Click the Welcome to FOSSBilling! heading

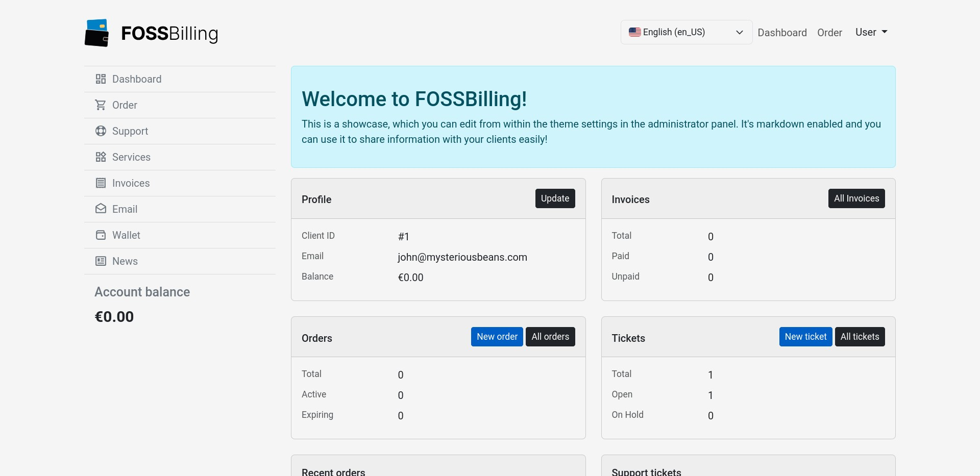click(x=414, y=99)
